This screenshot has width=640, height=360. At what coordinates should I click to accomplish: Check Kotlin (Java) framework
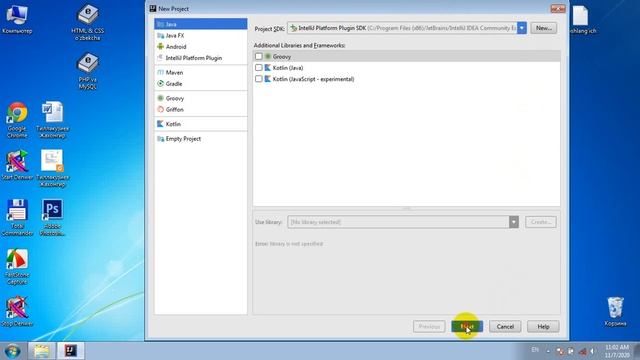pos(258,67)
